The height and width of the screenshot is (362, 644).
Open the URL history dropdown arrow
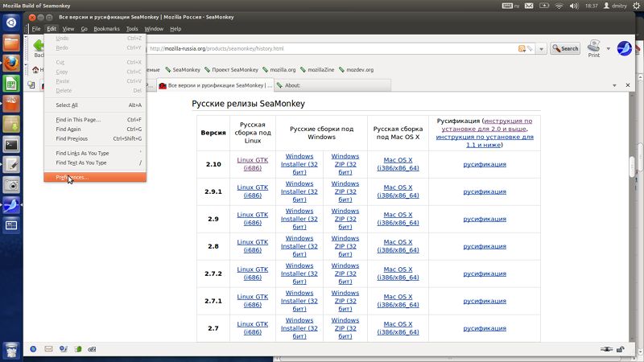pos(541,49)
